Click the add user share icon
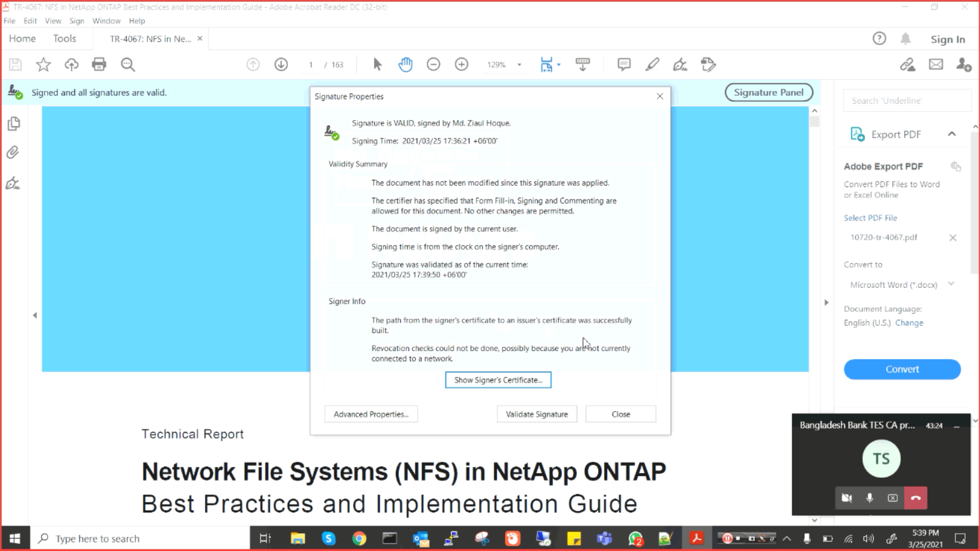 (x=963, y=64)
